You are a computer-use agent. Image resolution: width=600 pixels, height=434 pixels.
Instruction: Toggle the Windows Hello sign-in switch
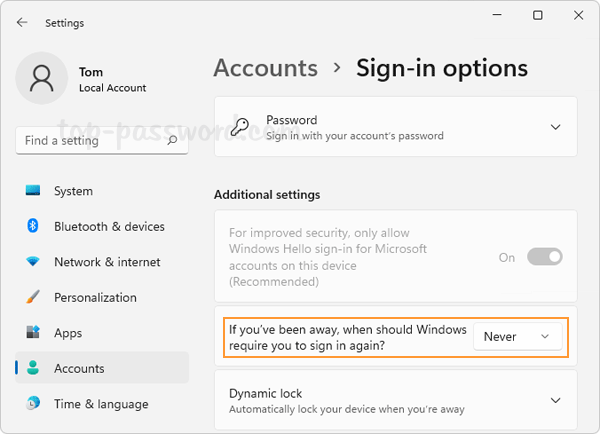coord(545,257)
